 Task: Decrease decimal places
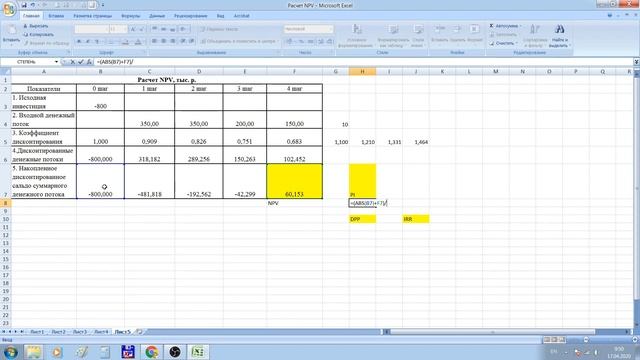pyautogui.click(x=330, y=42)
